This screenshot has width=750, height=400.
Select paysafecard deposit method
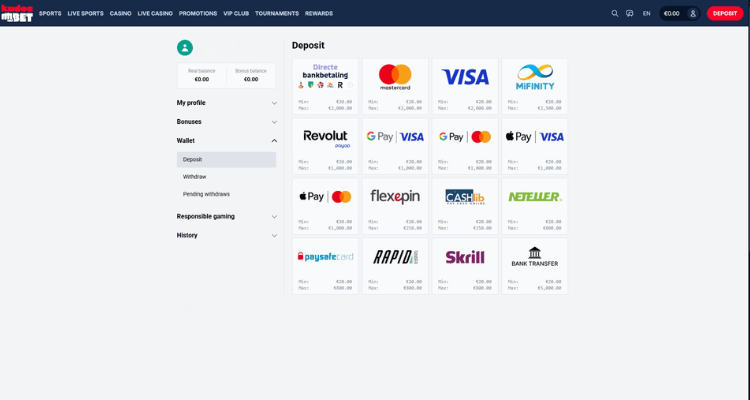click(x=325, y=266)
